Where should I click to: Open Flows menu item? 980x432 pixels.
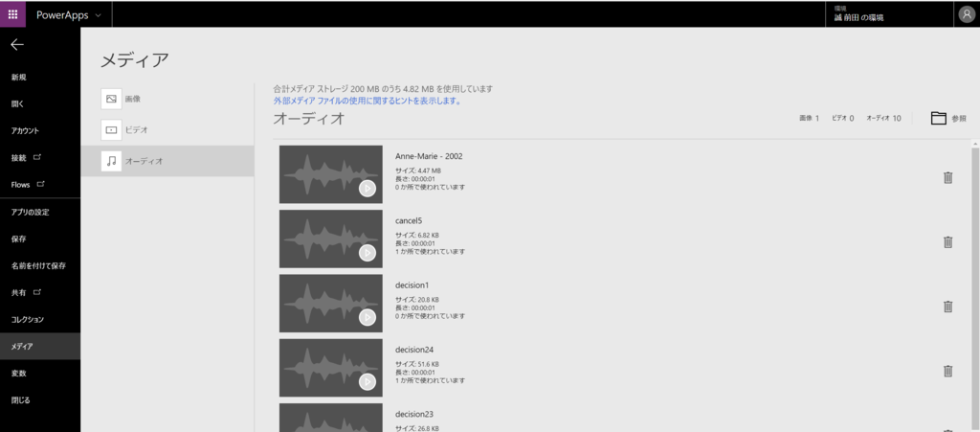[x=40, y=185]
